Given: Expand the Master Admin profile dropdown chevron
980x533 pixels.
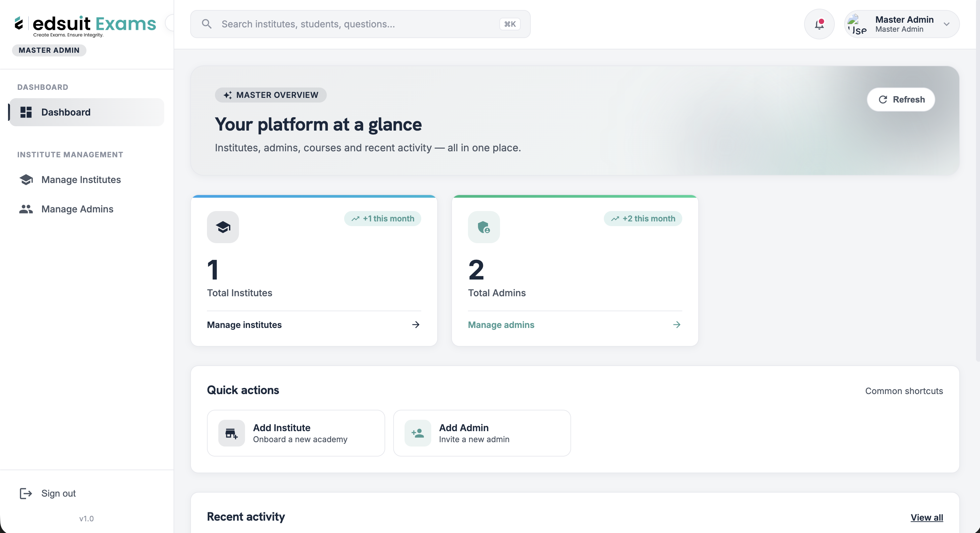Looking at the screenshot, I should 947,24.
